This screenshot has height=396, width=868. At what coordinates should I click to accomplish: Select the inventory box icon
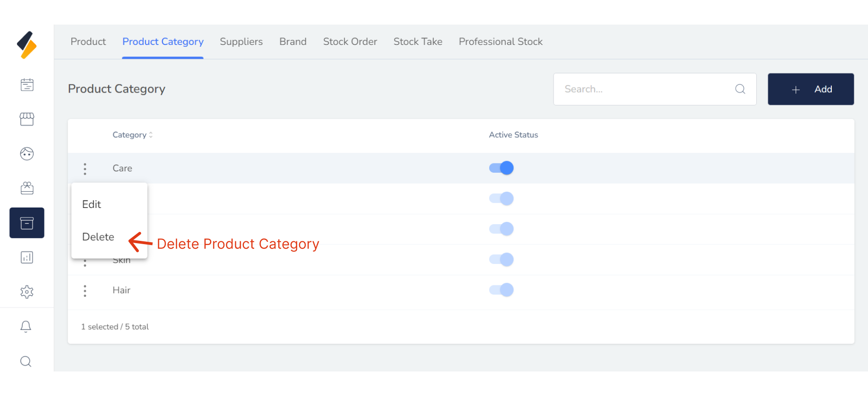[x=27, y=223]
